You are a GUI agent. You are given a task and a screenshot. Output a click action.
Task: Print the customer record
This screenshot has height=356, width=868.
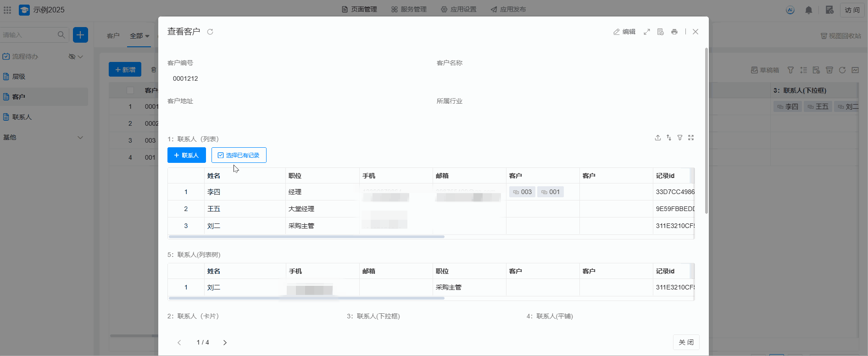point(674,32)
